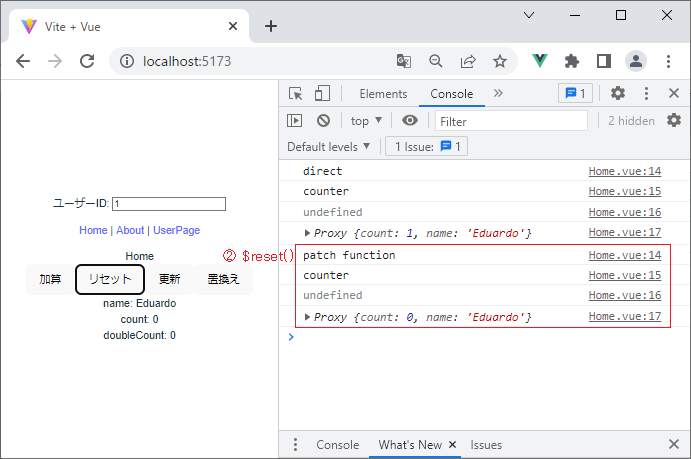The width and height of the screenshot is (691, 459).
Task: Close the Vite + Vue browser tab
Action: (233, 26)
